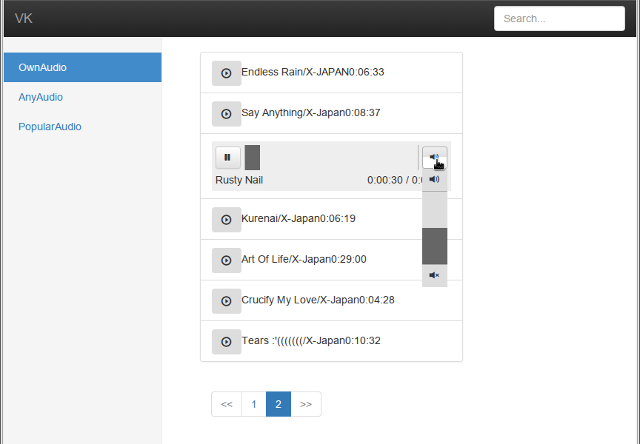The height and width of the screenshot is (444, 640).
Task: Select the Say Anything/X-Japan title text
Action: pyautogui.click(x=293, y=113)
